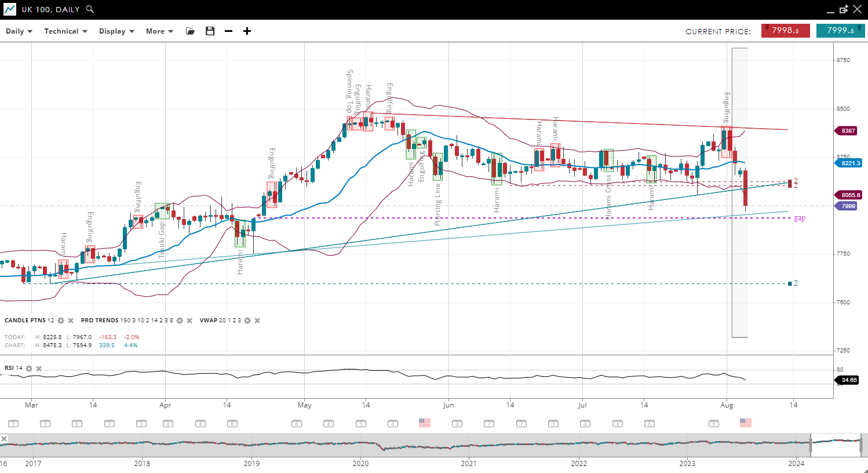This screenshot has height=473, width=868.
Task: Expand the Daily timeframe dropdown
Action: click(x=19, y=31)
